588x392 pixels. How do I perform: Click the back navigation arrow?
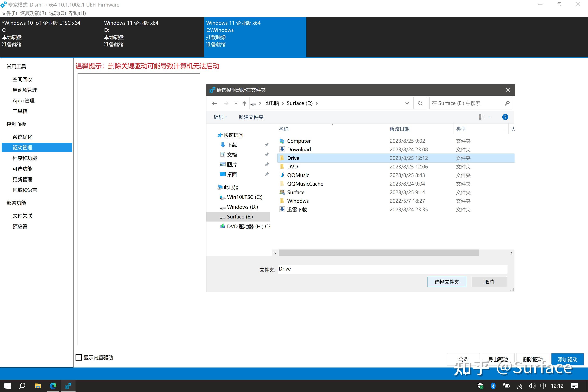[214, 103]
